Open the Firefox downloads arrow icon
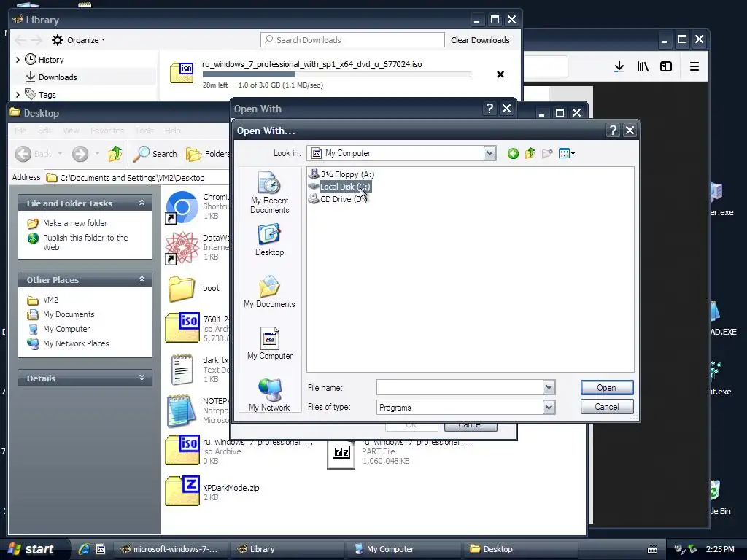Screen dimensions: 747x560 tap(619, 66)
